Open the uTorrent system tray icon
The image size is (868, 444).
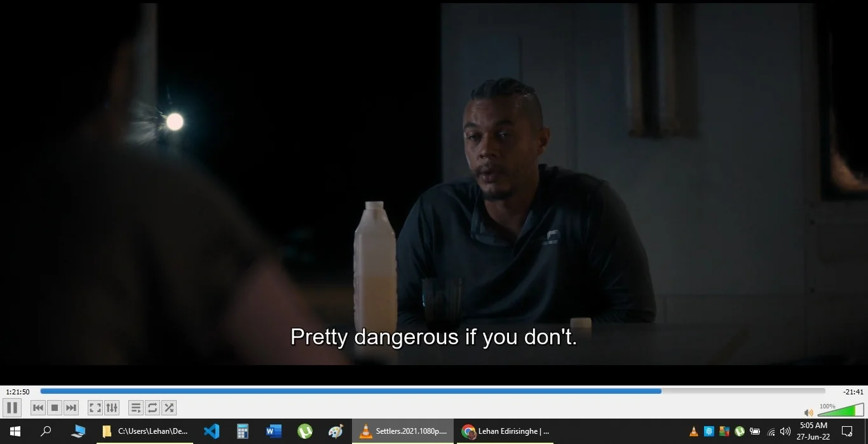[740, 431]
